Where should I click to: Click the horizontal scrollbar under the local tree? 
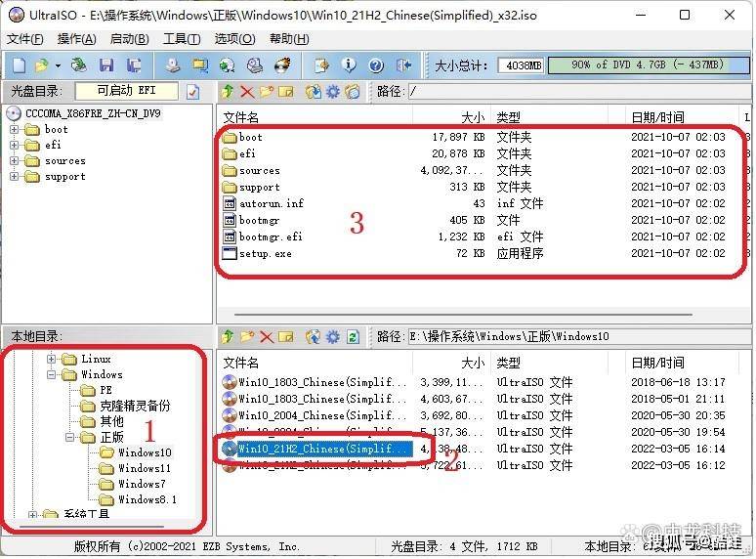(92, 527)
